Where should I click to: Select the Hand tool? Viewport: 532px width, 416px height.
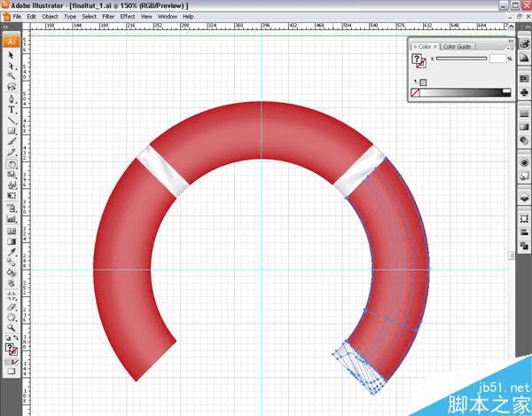click(12, 318)
